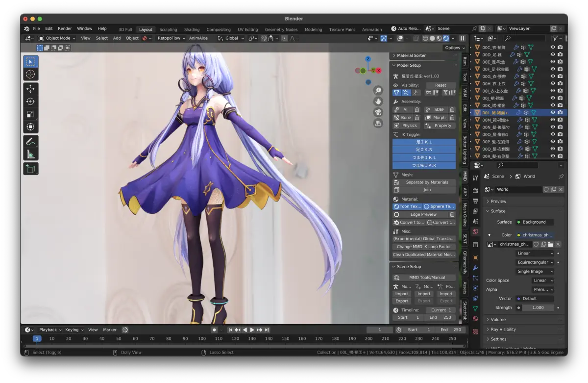Open the Render properties tab icon
This screenshot has height=383, width=588.
[475, 190]
